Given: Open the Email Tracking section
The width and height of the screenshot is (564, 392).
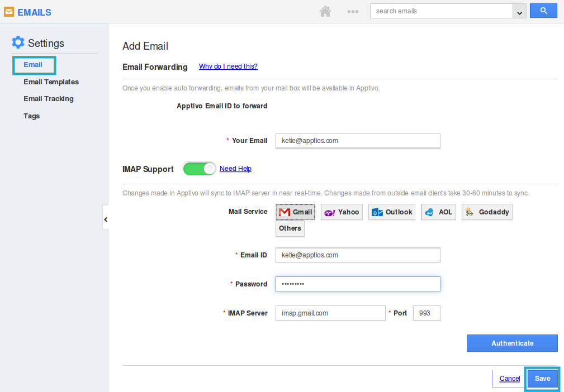Looking at the screenshot, I should (48, 99).
